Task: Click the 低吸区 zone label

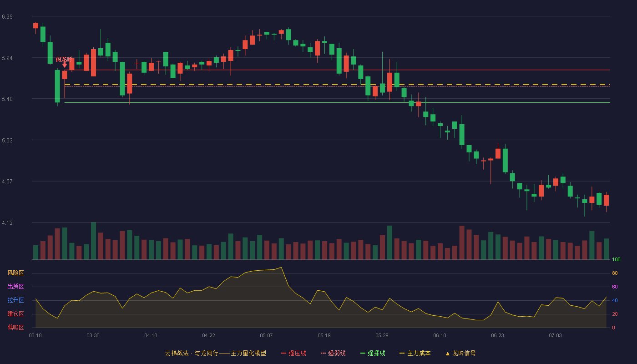Action: point(15,327)
